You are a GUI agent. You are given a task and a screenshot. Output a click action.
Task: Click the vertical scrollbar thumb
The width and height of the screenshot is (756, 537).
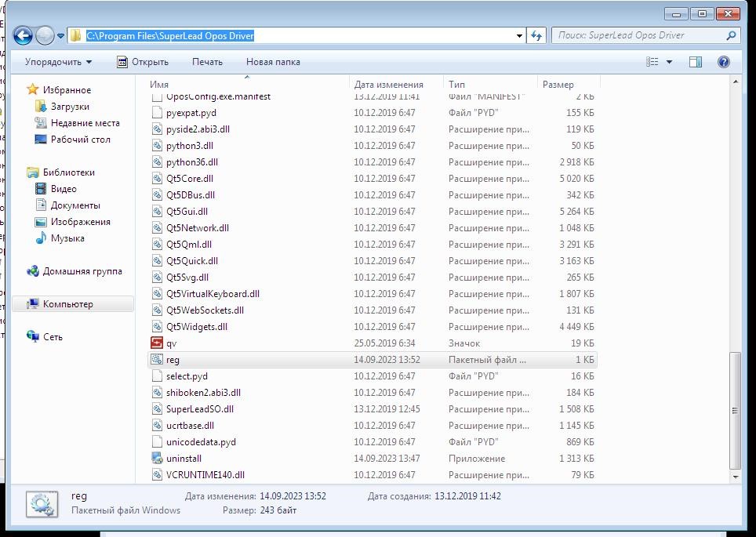[736, 410]
